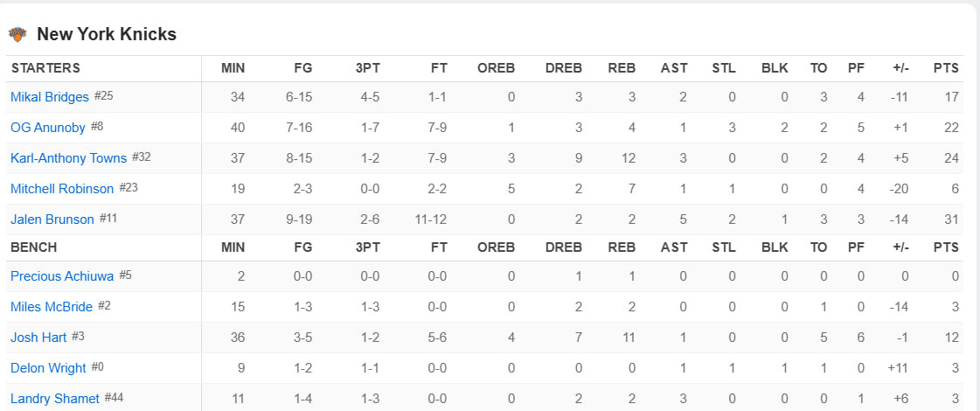Click Miles McBride name link

(x=52, y=307)
